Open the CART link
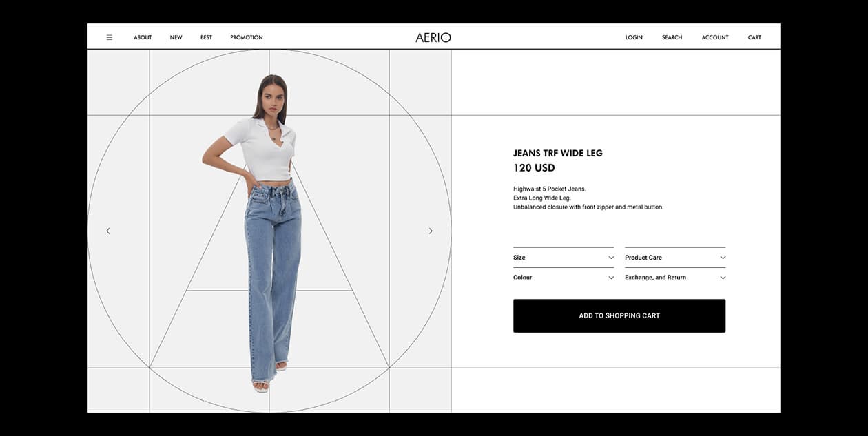 click(x=754, y=37)
